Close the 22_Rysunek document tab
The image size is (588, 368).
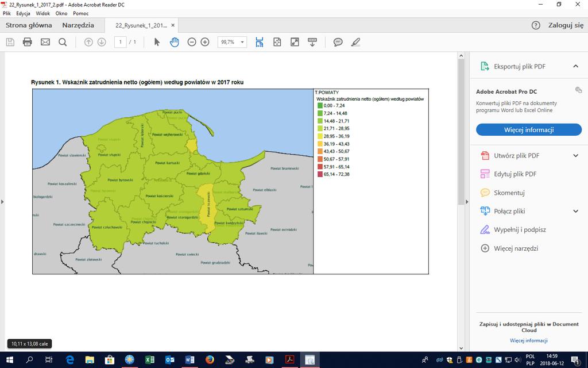point(173,25)
